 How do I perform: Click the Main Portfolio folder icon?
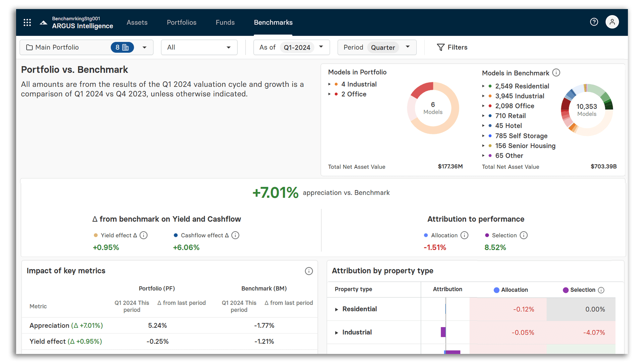click(30, 47)
